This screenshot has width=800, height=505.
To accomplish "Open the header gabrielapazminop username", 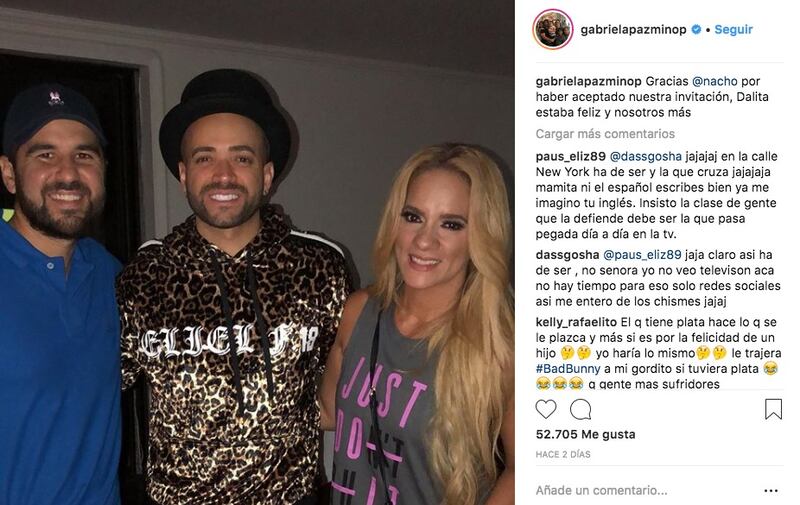I will pyautogui.click(x=633, y=30).
